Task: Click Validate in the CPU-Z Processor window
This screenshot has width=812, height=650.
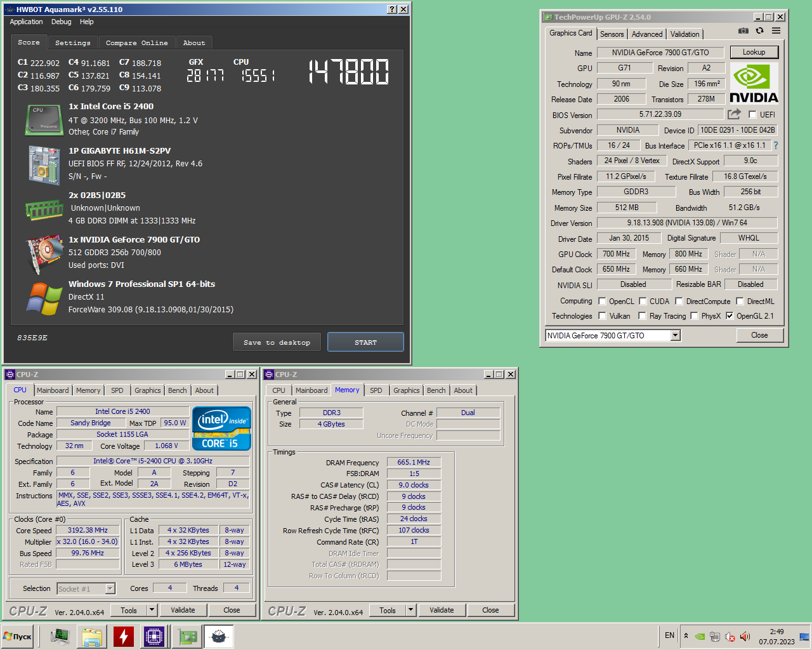Action: point(183,610)
